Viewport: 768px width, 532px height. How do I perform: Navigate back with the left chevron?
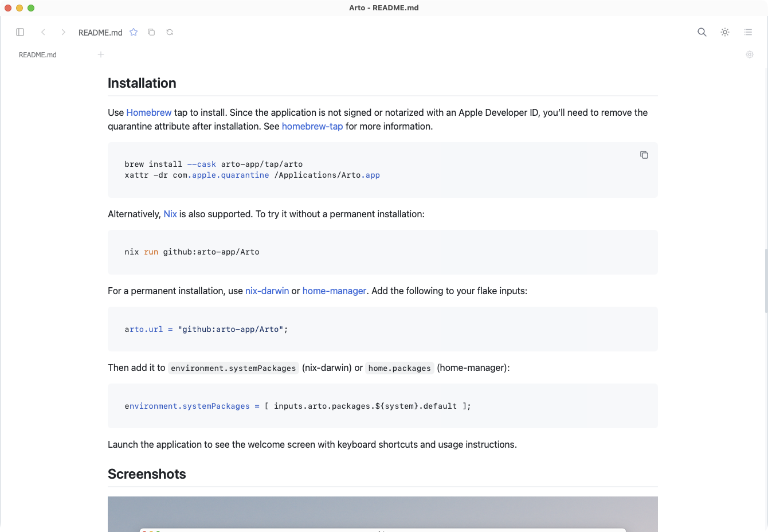43,32
